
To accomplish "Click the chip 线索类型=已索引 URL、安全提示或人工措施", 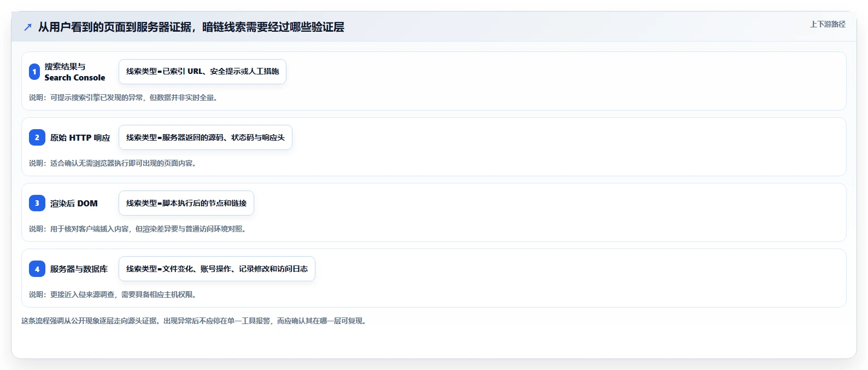I will coord(202,72).
